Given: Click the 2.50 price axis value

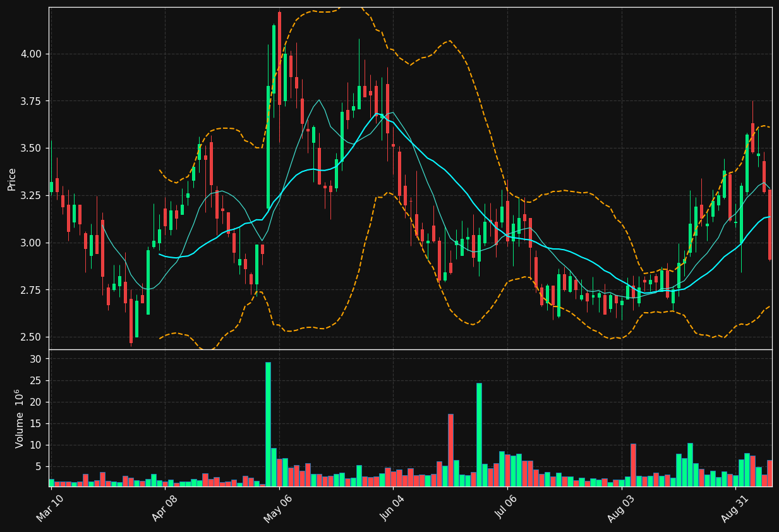Looking at the screenshot, I should pyautogui.click(x=32, y=337).
